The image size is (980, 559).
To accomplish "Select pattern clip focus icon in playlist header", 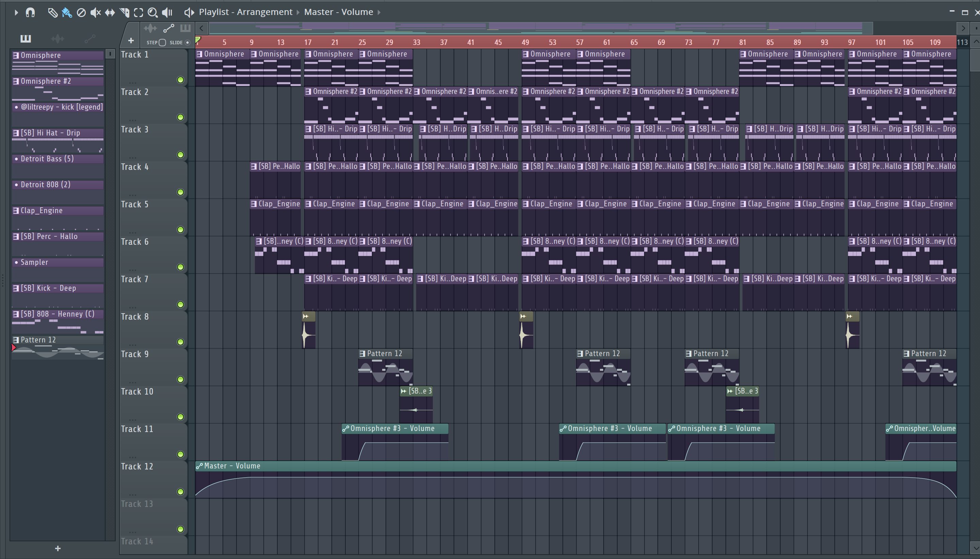I will (x=185, y=28).
